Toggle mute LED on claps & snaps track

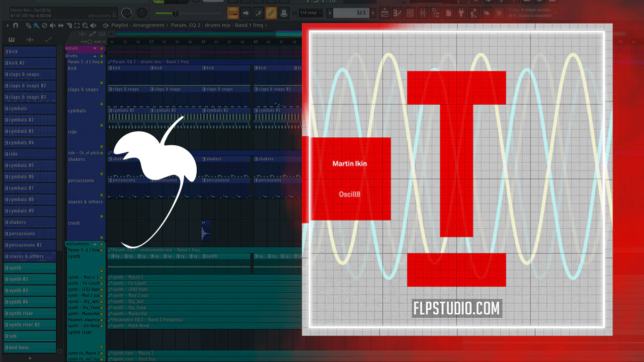102,104
